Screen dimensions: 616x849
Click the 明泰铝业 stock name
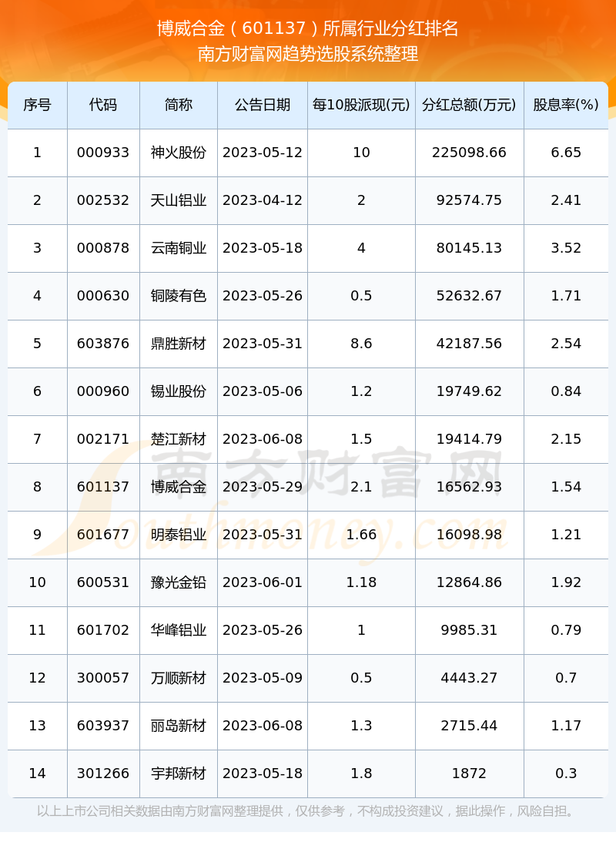click(x=179, y=535)
